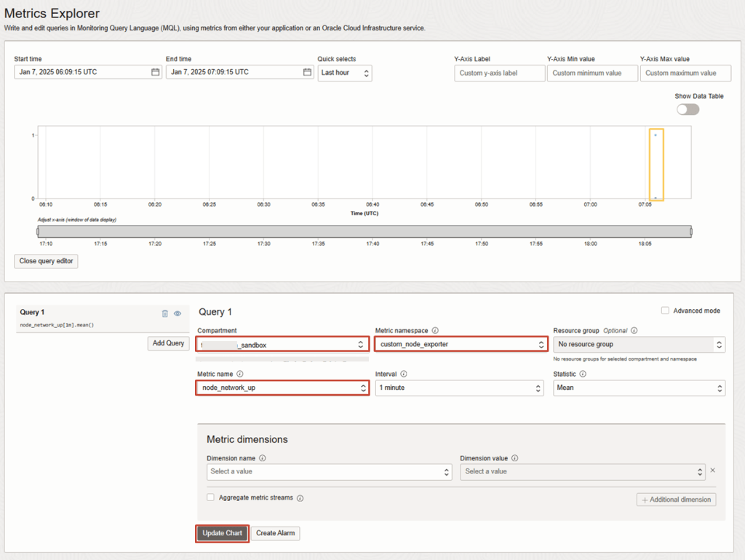745x560 pixels.
Task: Enable the Show Data Table switch
Action: (688, 109)
